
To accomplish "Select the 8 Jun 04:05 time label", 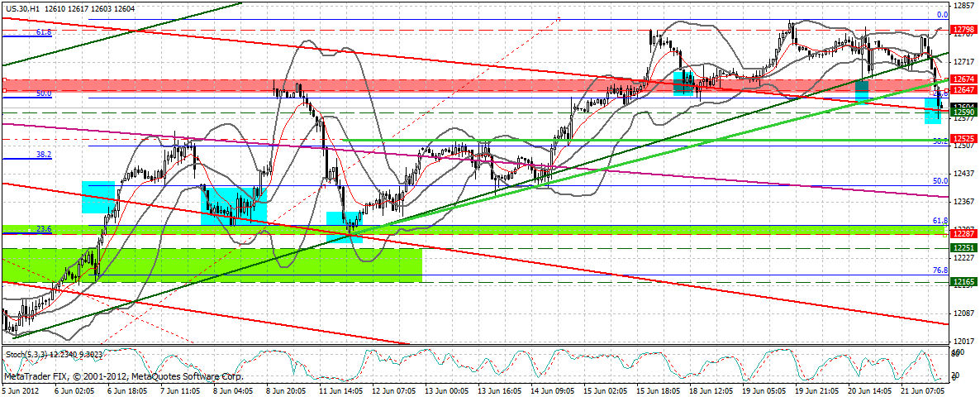I will [232, 390].
